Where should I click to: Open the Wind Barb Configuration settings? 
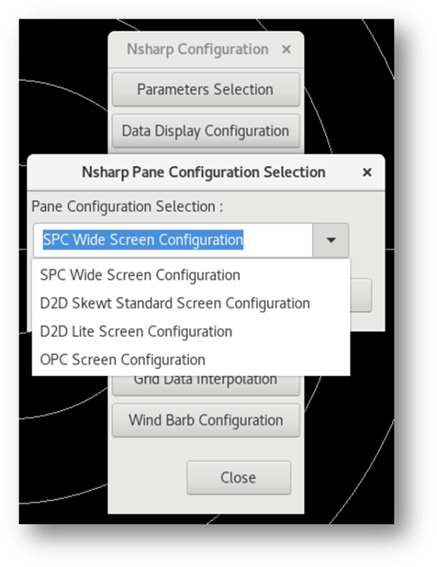pyautogui.click(x=205, y=420)
